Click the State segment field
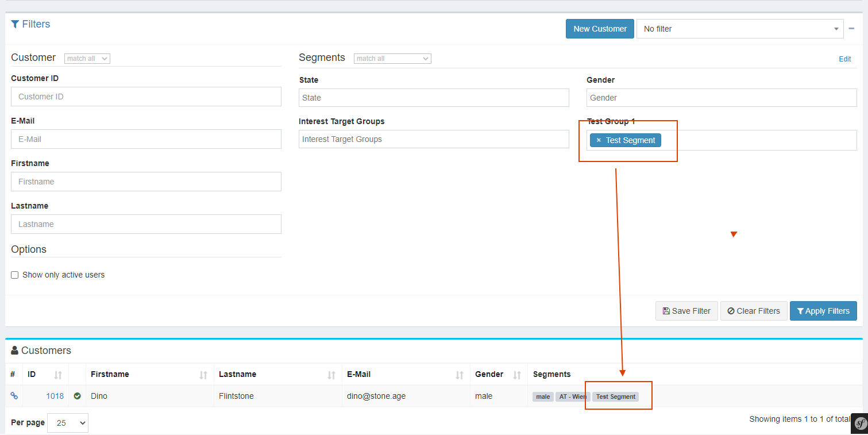The width and height of the screenshot is (868, 435). [434, 98]
